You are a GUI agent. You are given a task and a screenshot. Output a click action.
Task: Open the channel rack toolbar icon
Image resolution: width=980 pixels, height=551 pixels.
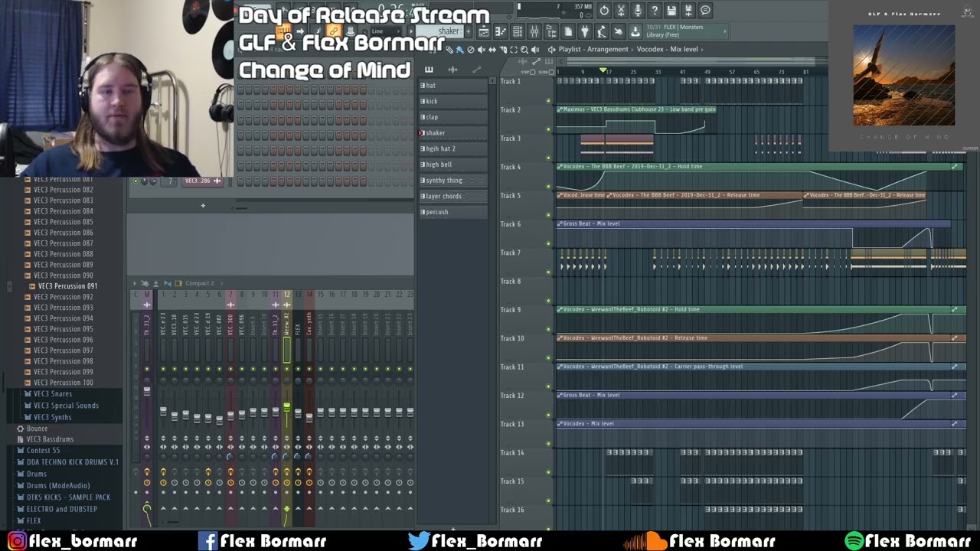point(518,31)
